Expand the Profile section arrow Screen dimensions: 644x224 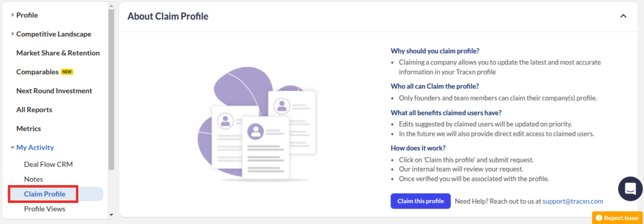(x=12, y=15)
